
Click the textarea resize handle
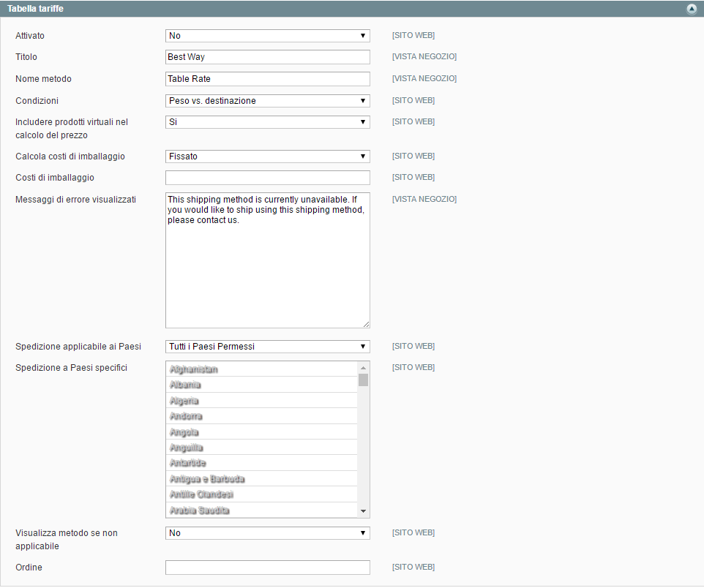(366, 323)
